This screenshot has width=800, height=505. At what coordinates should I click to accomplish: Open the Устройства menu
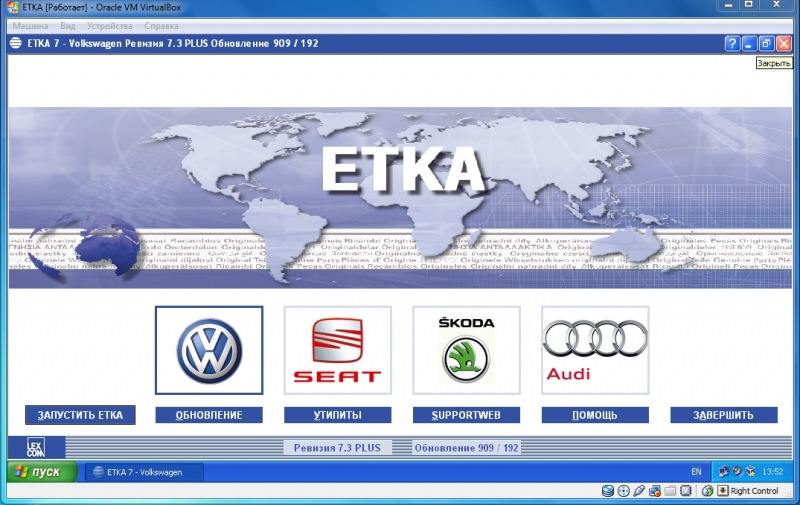point(109,26)
